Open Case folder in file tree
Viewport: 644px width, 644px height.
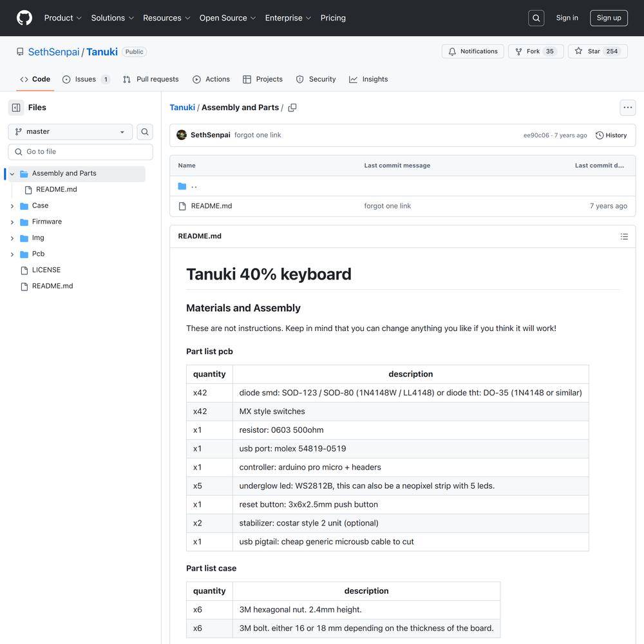tap(40, 206)
